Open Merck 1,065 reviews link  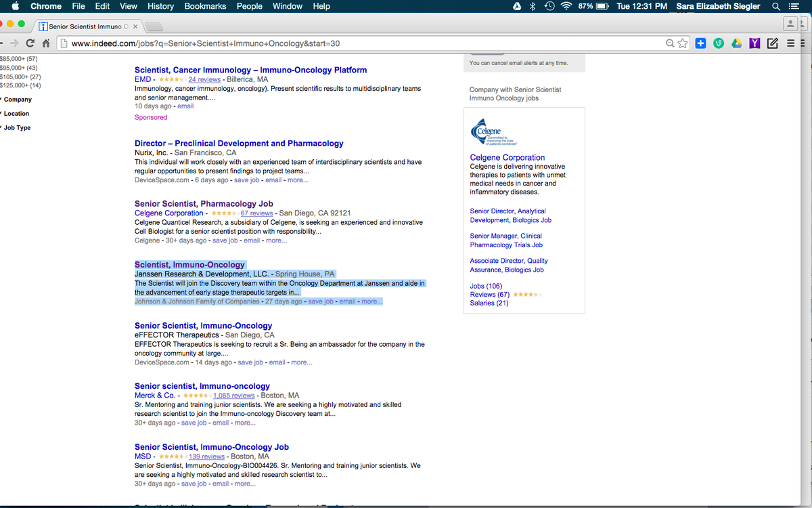click(x=233, y=396)
